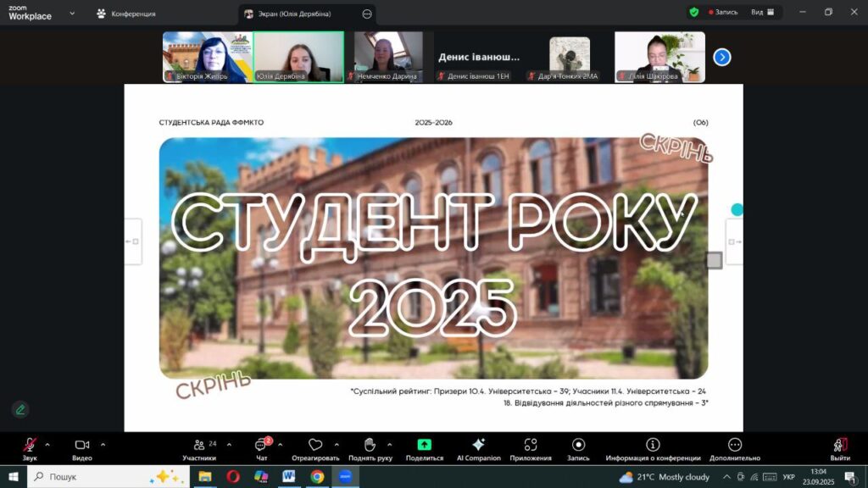Open the Участники participants panel

[x=199, y=448]
